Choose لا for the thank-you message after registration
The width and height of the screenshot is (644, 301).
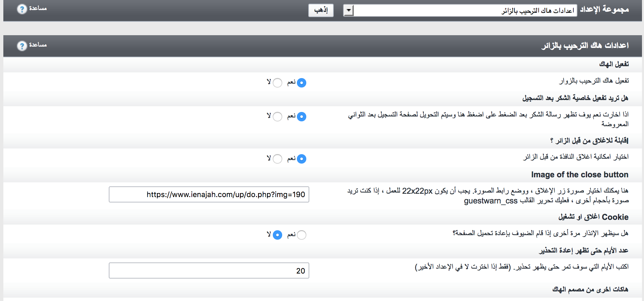tap(277, 117)
